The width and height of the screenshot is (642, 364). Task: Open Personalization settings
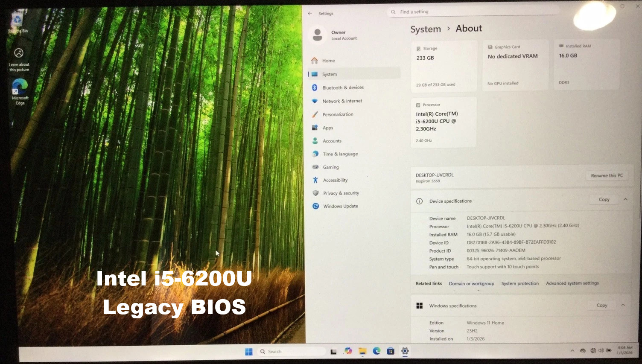coord(354,114)
